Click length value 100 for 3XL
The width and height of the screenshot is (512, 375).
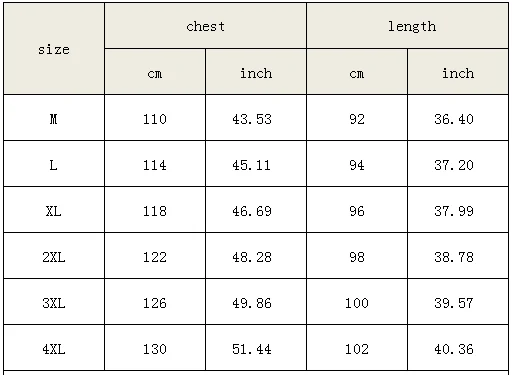point(357,302)
